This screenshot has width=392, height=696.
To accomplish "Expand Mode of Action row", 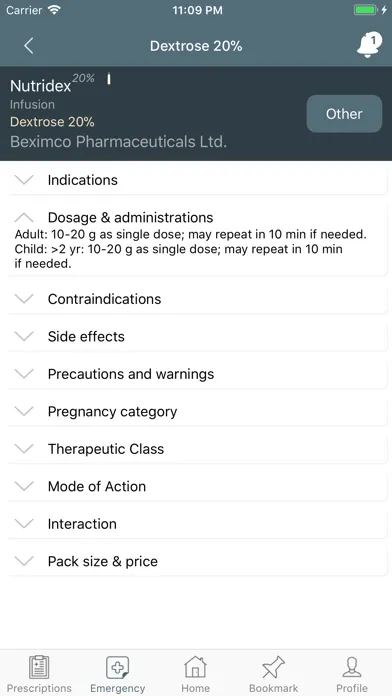I will coord(197,486).
